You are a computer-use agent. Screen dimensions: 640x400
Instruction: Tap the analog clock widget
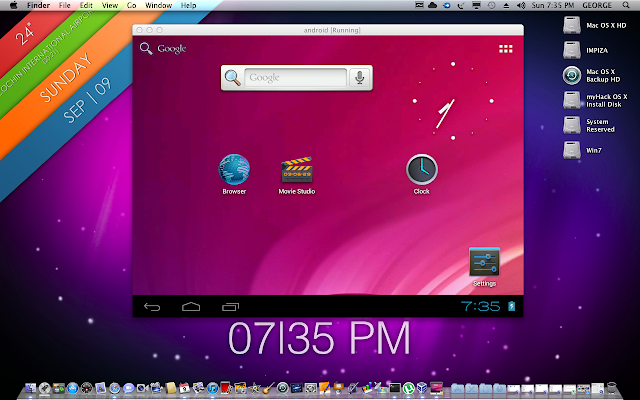(x=453, y=101)
